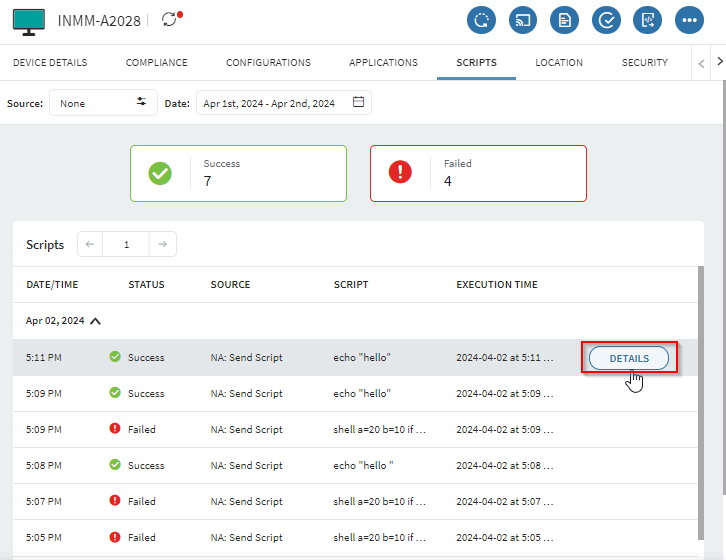Select the 5:09 PM failed script row
Image resolution: width=726 pixels, height=560 pixels.
click(300, 430)
